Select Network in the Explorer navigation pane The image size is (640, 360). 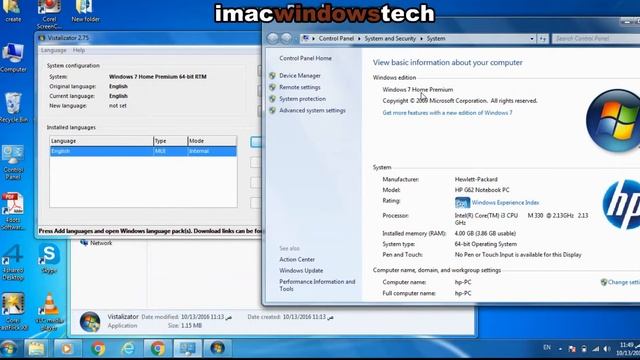pos(101,243)
